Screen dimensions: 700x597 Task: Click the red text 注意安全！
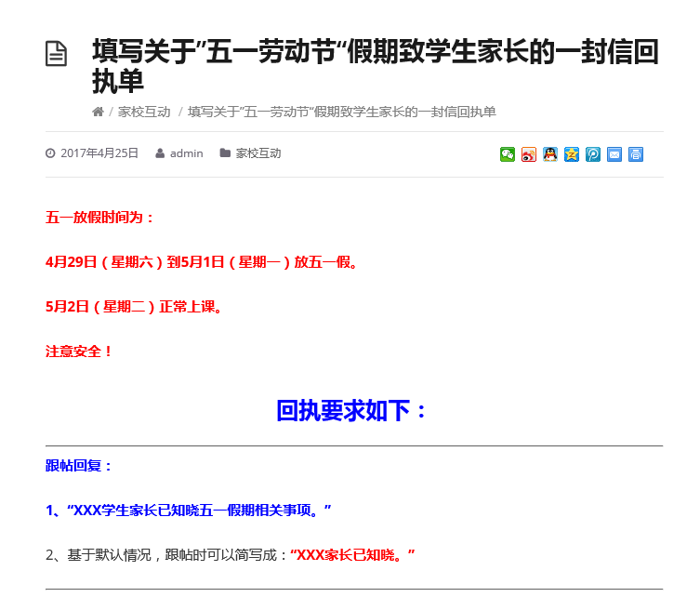pos(79,352)
